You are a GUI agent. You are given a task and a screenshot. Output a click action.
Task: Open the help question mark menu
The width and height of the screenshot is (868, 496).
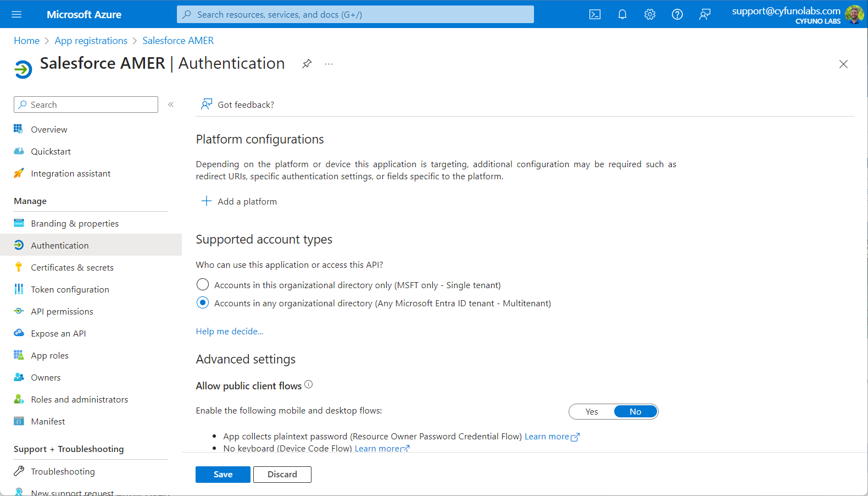point(677,14)
